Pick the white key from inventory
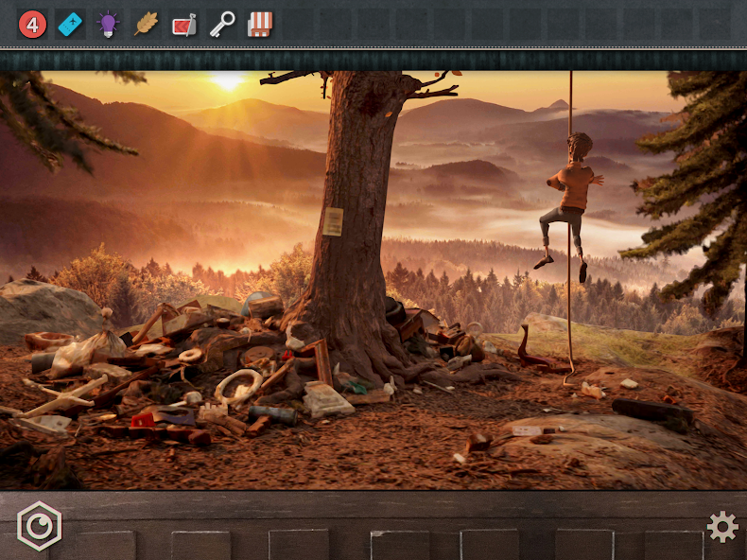The image size is (747, 560). (x=222, y=25)
